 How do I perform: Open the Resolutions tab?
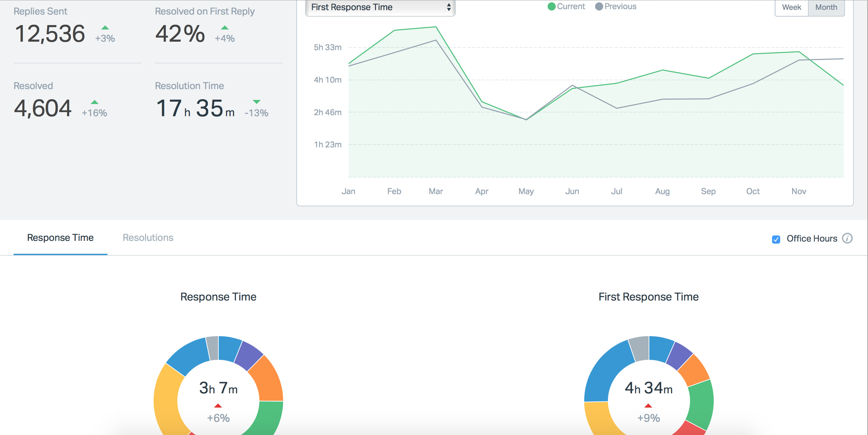click(148, 238)
